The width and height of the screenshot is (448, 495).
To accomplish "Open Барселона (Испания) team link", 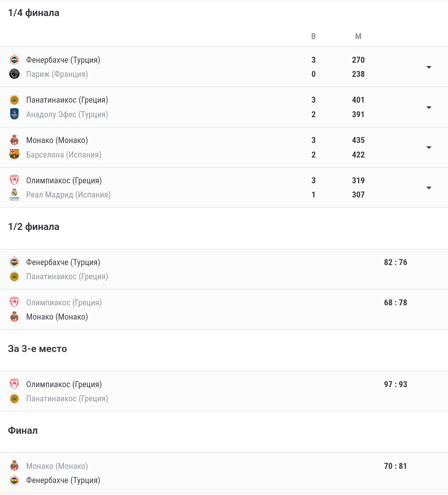I will coord(64,155).
